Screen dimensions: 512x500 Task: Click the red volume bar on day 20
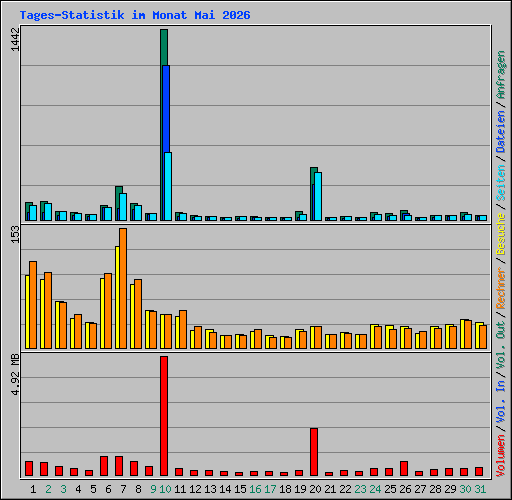[x=314, y=452]
